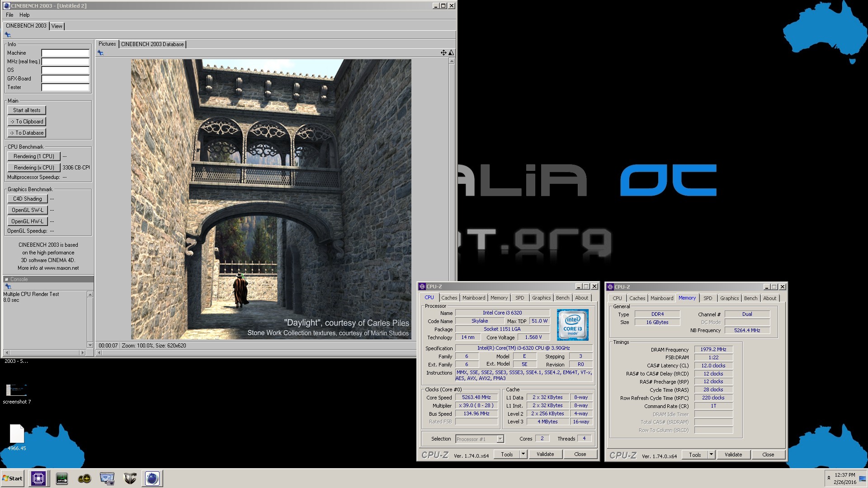Open the Tools dropdown arrow in the CPU-Z Processor window

pyautogui.click(x=524, y=454)
